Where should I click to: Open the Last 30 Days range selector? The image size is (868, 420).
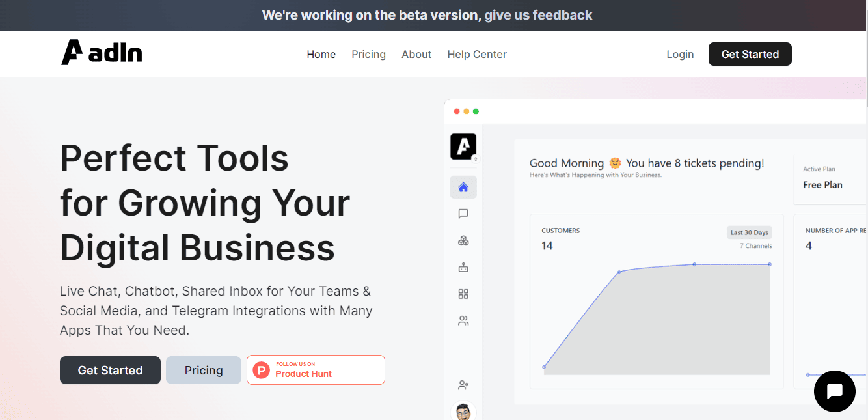(x=749, y=232)
